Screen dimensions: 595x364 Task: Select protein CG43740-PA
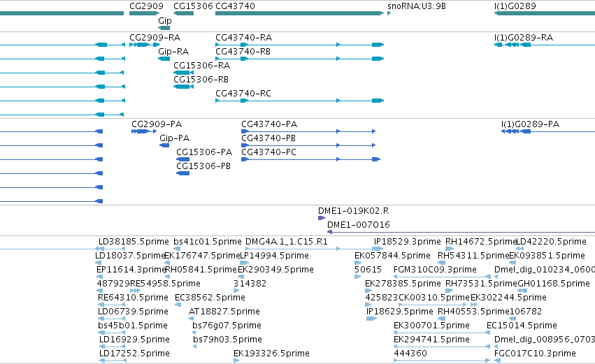pyautogui.click(x=269, y=124)
